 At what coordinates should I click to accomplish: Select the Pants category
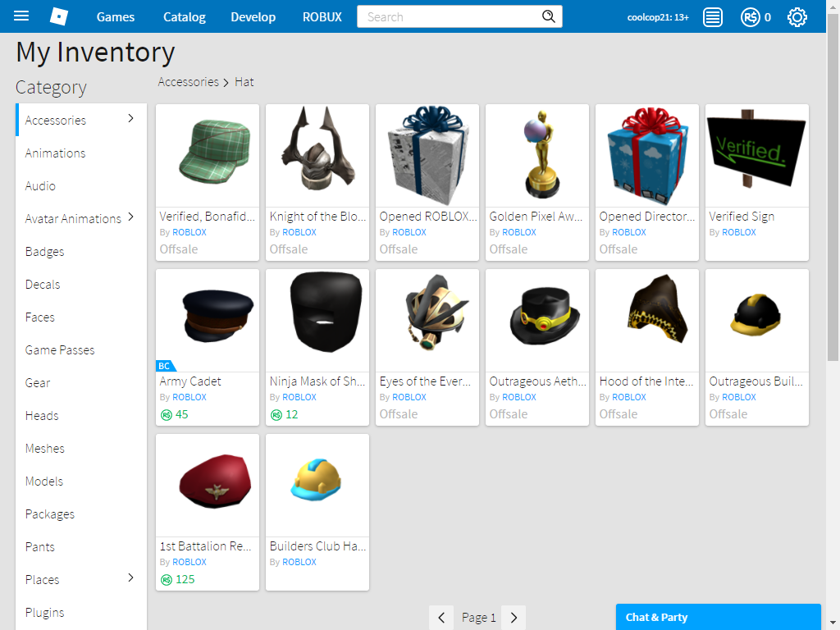81,547
